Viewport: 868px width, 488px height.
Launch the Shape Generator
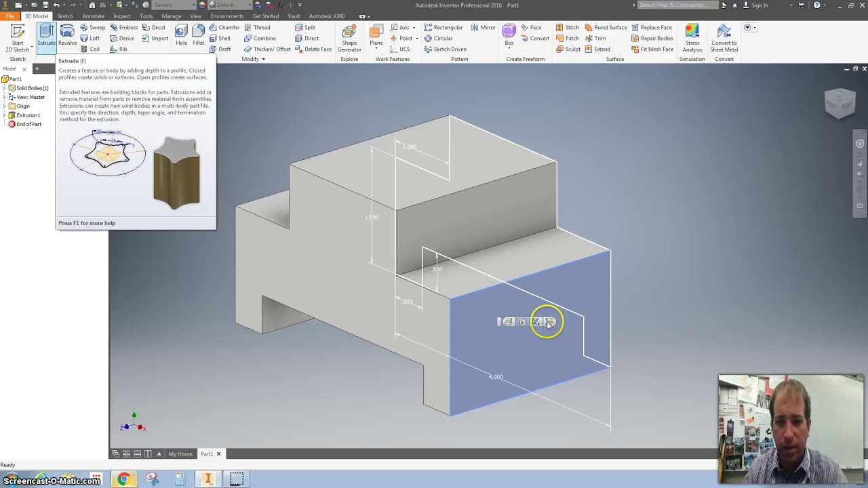[x=349, y=38]
